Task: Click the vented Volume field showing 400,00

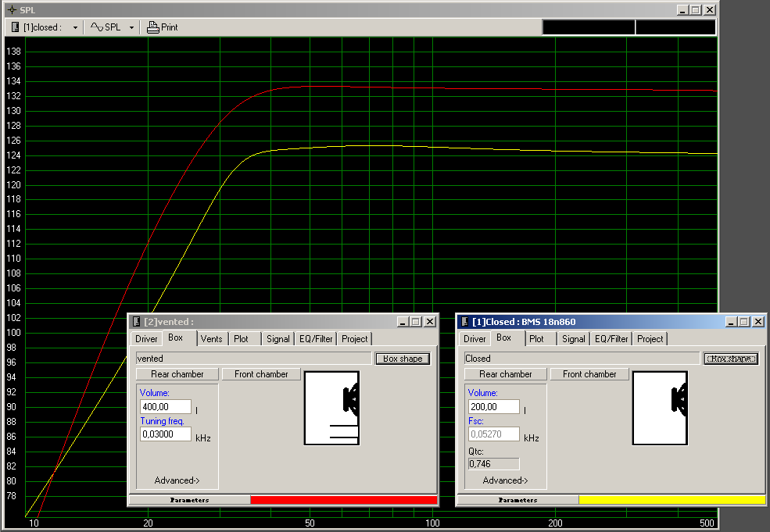Action: [x=166, y=407]
